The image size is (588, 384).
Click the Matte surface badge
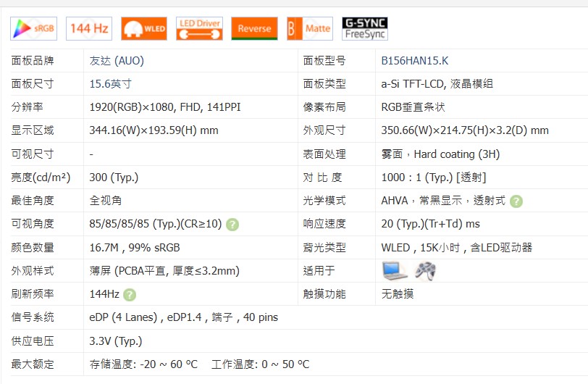(310, 29)
